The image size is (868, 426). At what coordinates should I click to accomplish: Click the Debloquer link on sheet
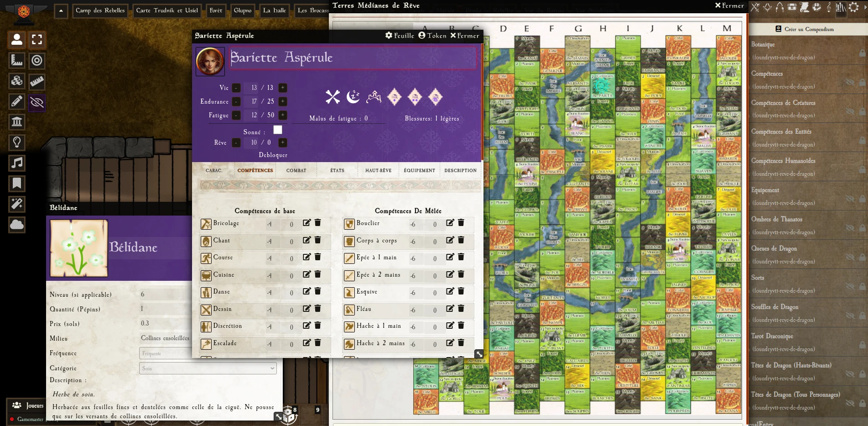tap(273, 155)
